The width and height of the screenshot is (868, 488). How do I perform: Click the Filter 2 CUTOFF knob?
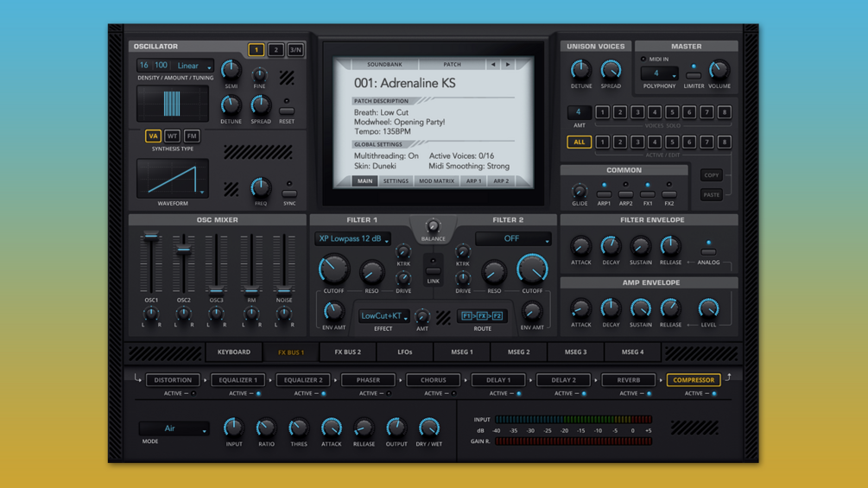point(532,269)
